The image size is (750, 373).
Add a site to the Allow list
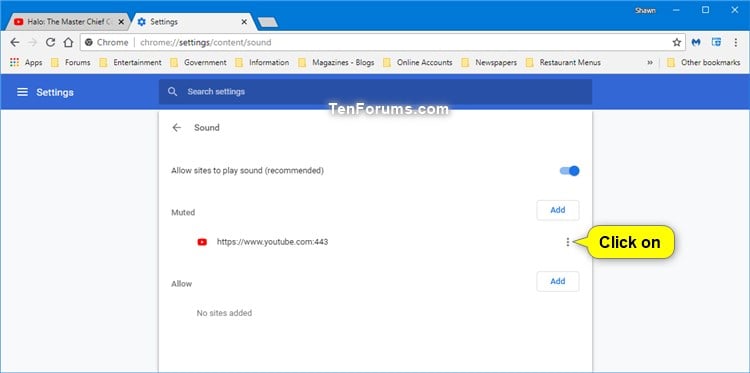[558, 281]
